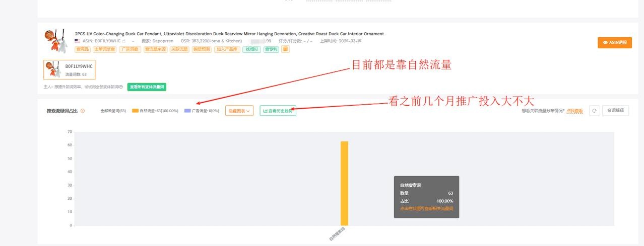Click the orange calculator icon after 查专利
The height and width of the screenshot is (246, 644).
coord(286,49)
